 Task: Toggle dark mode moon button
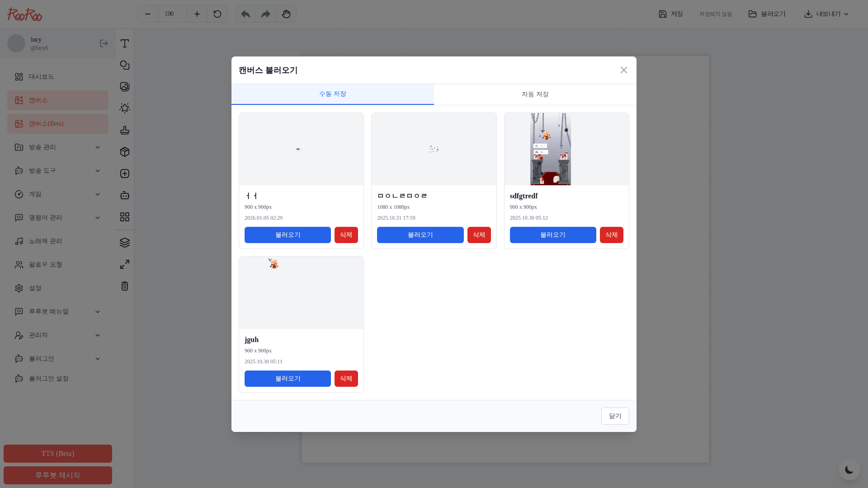point(849,470)
